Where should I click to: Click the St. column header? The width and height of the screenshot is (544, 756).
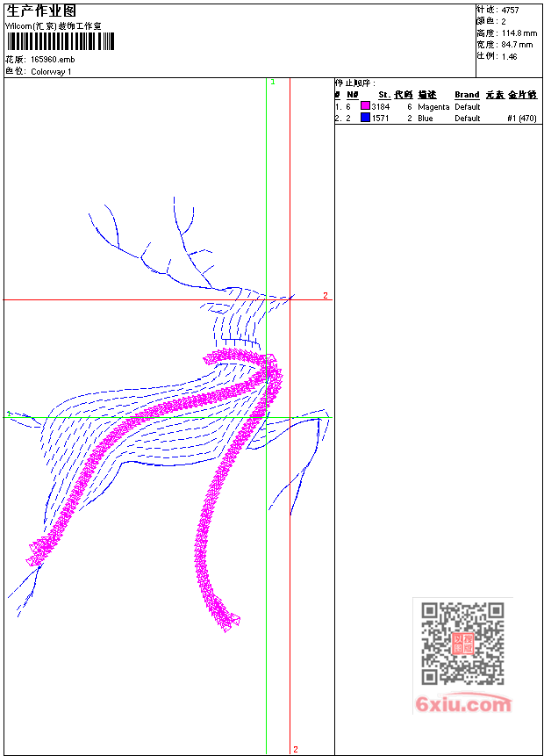384,95
